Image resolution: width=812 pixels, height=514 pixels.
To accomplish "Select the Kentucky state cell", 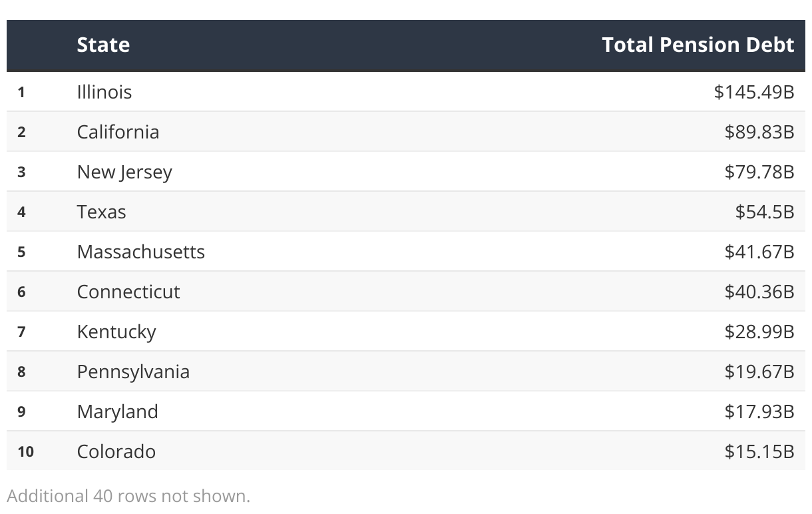I will point(116,332).
